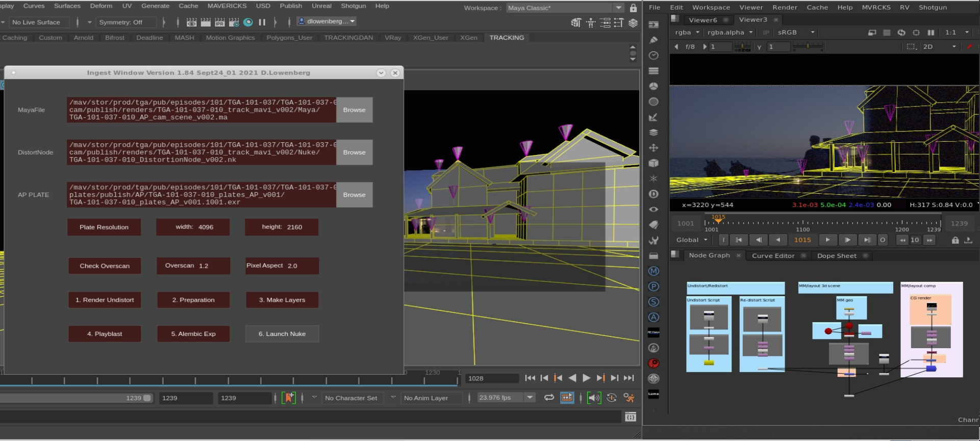Switch to the Viewer6 tab
This screenshot has width=980, height=441.
702,20
